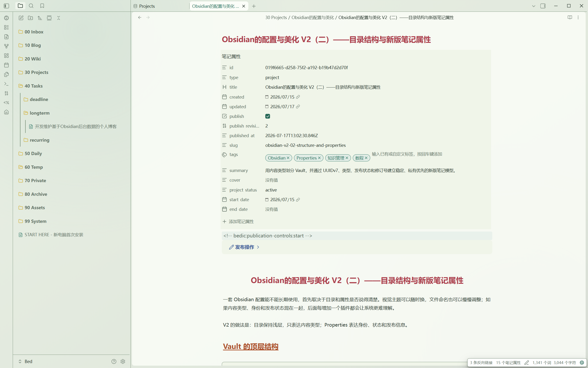Switch the note to reading view
Screen dimensions: 588x368
pos(570,17)
